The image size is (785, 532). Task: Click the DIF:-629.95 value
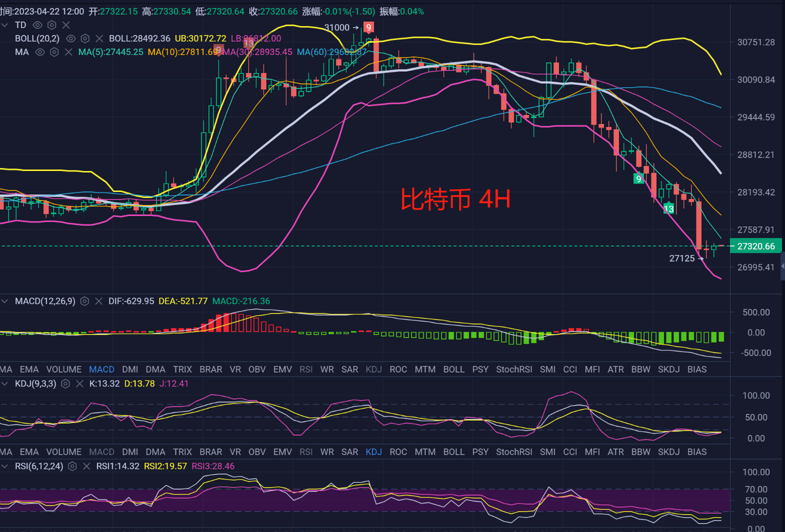click(x=131, y=301)
